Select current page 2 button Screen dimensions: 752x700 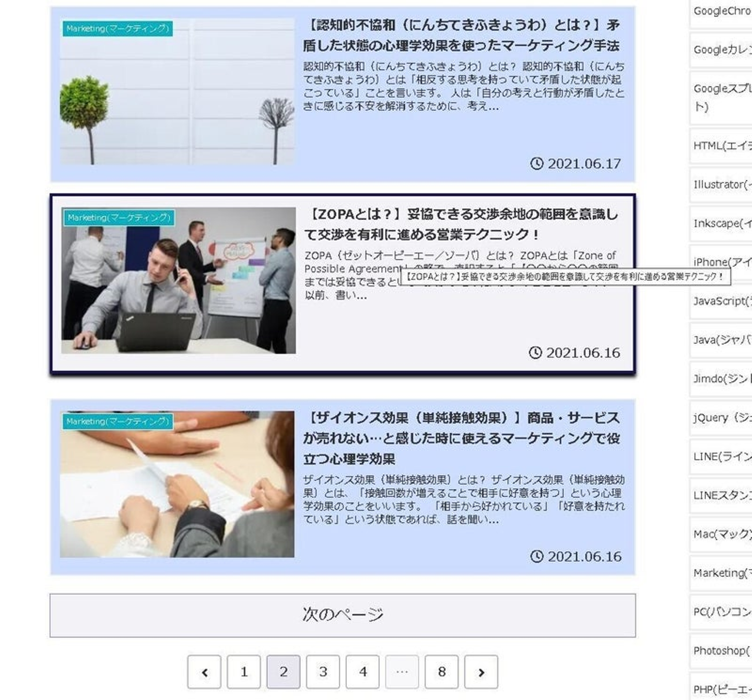click(x=284, y=672)
